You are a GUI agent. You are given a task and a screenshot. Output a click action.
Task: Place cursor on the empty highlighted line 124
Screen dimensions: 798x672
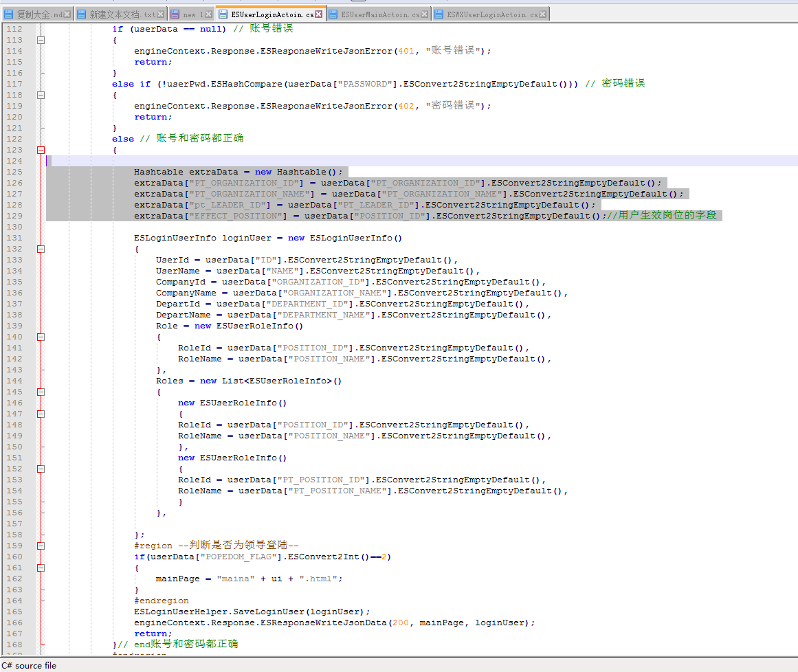click(x=423, y=161)
